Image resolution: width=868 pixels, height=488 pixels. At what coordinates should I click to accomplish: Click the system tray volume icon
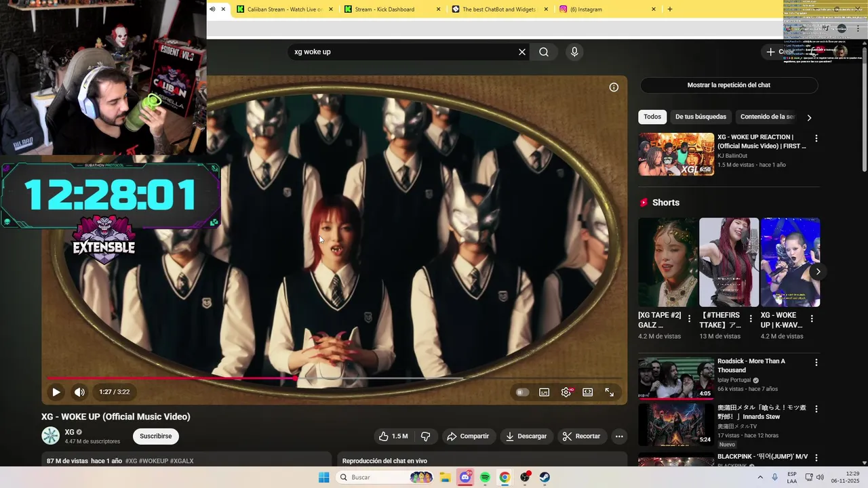click(820, 477)
